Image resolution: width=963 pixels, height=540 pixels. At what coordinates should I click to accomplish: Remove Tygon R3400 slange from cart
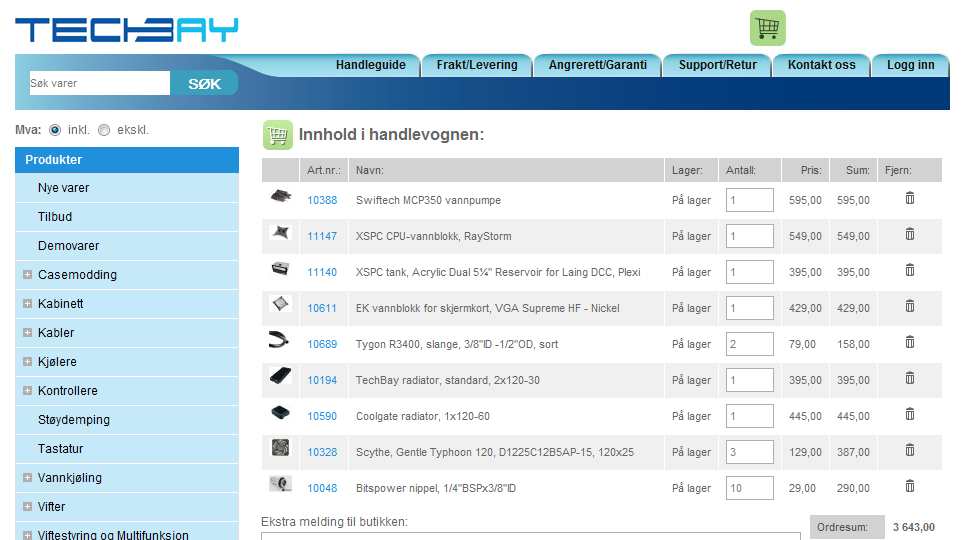910,342
